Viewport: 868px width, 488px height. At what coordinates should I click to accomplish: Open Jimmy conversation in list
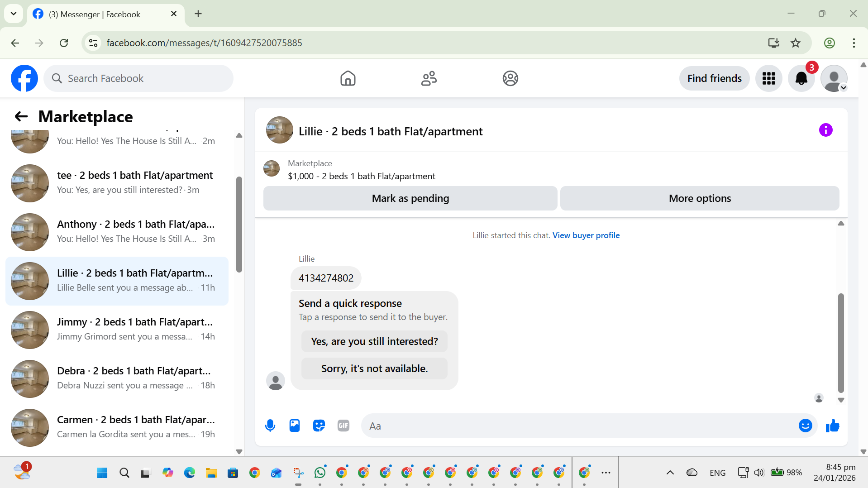pyautogui.click(x=117, y=330)
